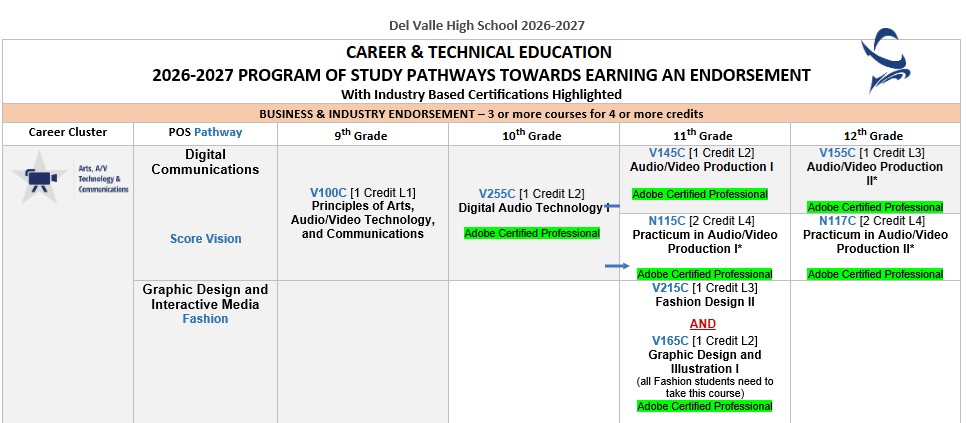Click the 'PROGRAM OF STUDY PATHWAYS' heading line

[481, 75]
